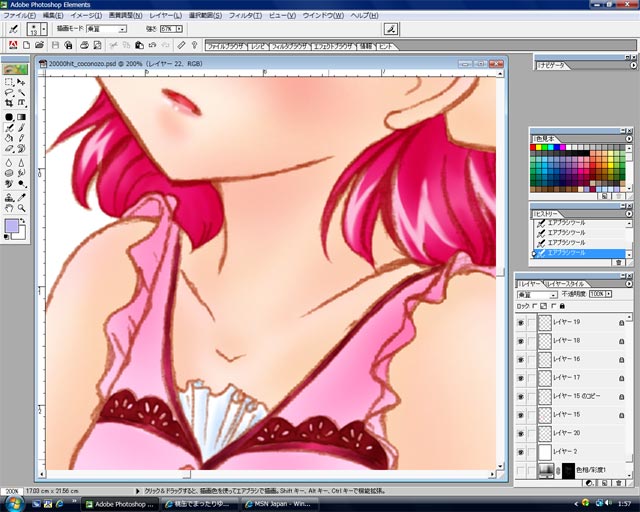This screenshot has height=512, width=640.
Task: Select the Sponge tool
Action: coord(9,173)
